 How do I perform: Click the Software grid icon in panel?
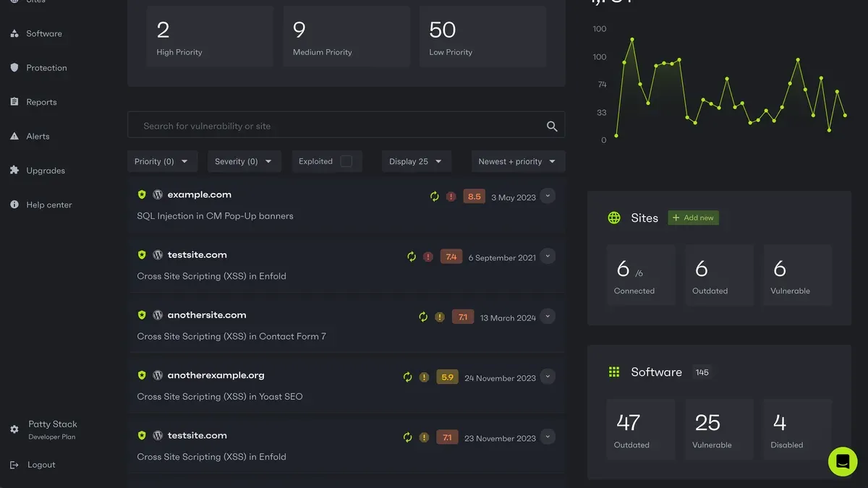[x=614, y=372]
